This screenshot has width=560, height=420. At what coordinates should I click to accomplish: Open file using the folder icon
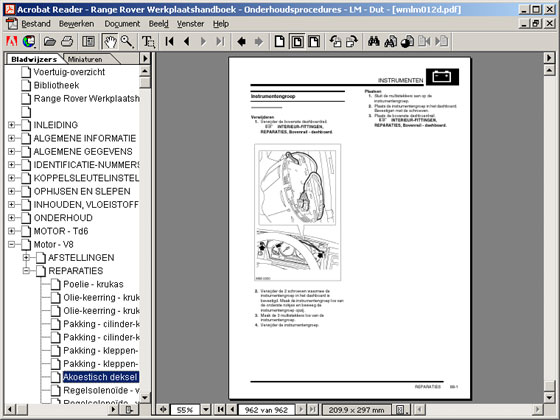(50, 42)
